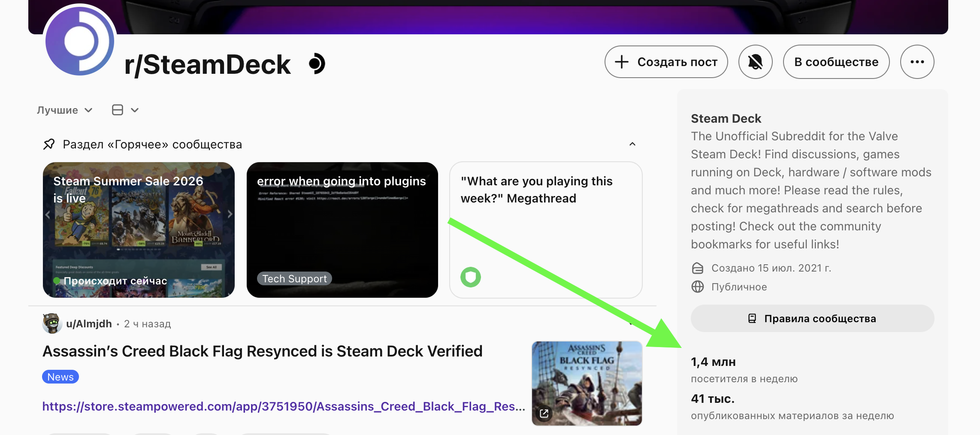Click the Создать пост button
The width and height of the screenshot is (980, 435).
tap(666, 62)
